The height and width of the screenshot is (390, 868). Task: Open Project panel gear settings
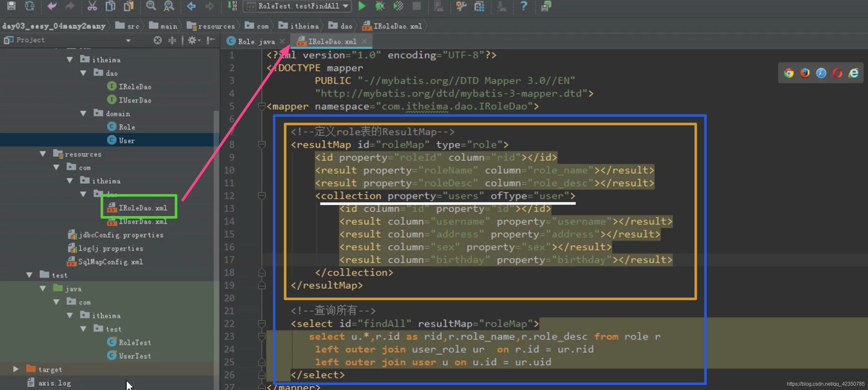pyautogui.click(x=194, y=41)
